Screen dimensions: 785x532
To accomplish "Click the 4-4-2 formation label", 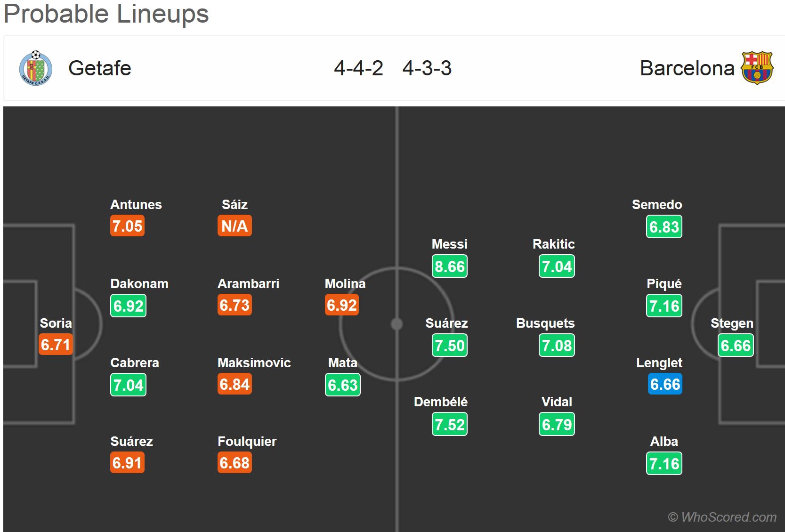I will click(358, 68).
